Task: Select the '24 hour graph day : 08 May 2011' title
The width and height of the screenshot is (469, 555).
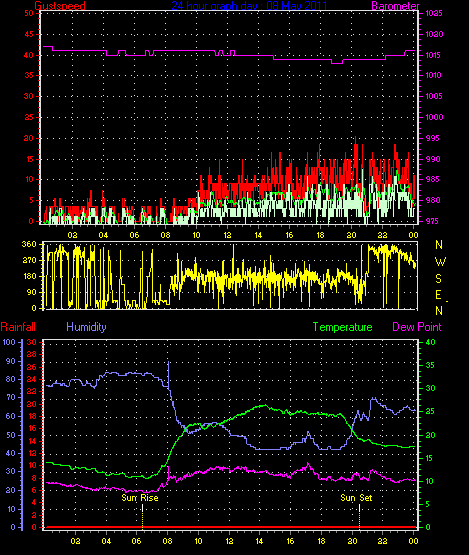Action: 249,6
